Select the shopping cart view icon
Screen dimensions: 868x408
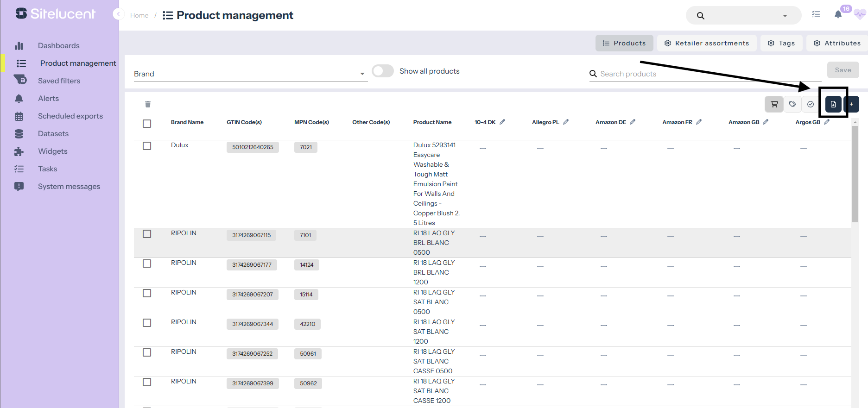pyautogui.click(x=774, y=104)
